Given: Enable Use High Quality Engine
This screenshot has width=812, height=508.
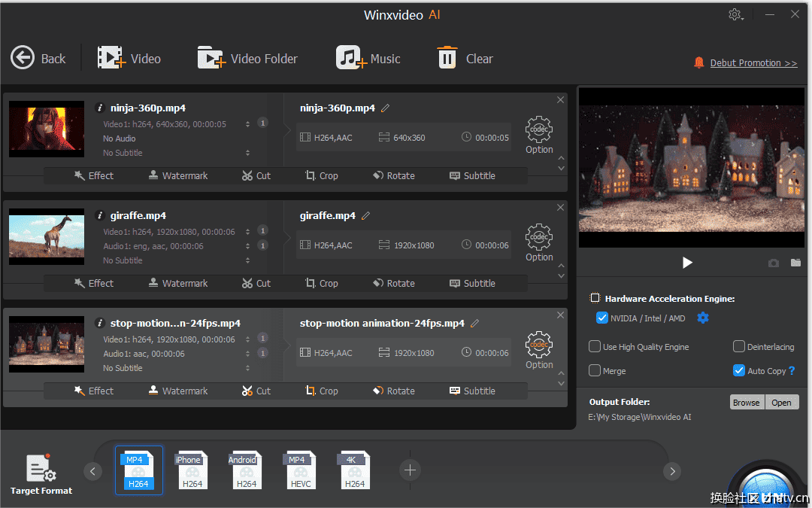Looking at the screenshot, I should (x=595, y=346).
